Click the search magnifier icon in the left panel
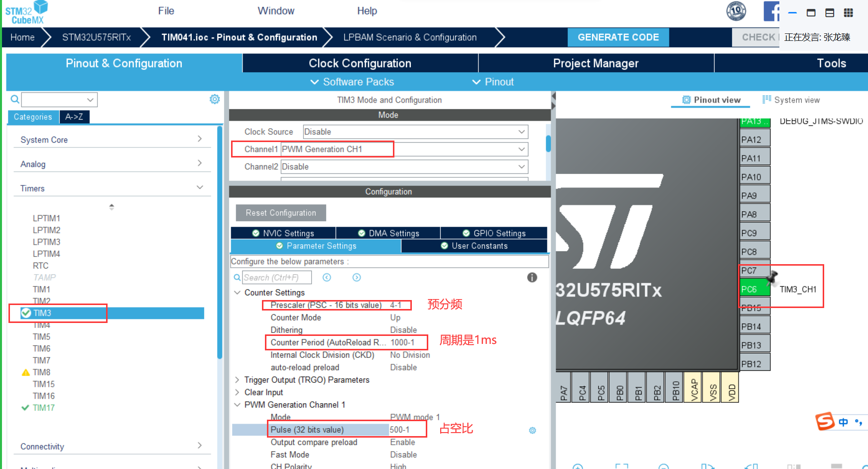Viewport: 868px width, 469px height. click(15, 100)
